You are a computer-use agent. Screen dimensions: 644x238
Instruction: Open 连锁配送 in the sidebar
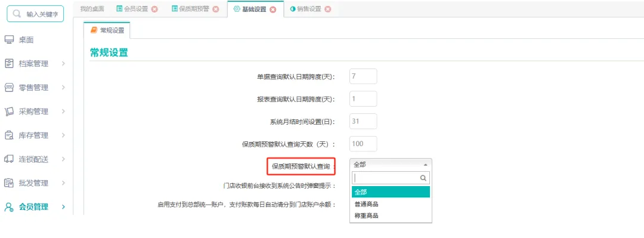33,159
